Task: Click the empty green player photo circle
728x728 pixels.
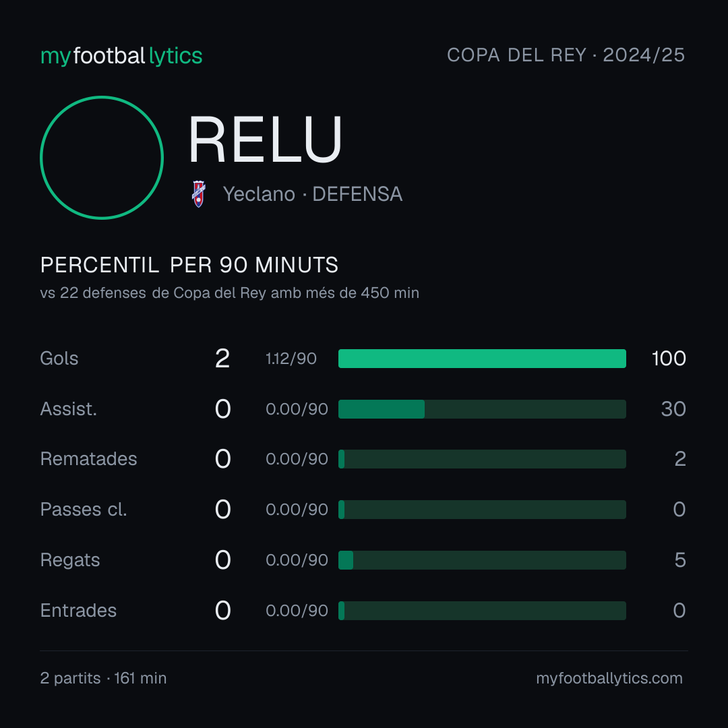Action: click(x=102, y=157)
